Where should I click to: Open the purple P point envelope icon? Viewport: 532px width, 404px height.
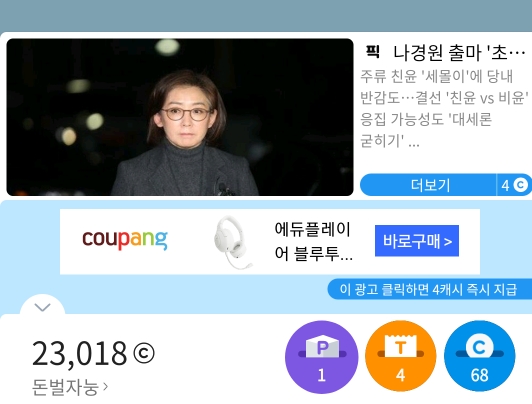pyautogui.click(x=322, y=357)
